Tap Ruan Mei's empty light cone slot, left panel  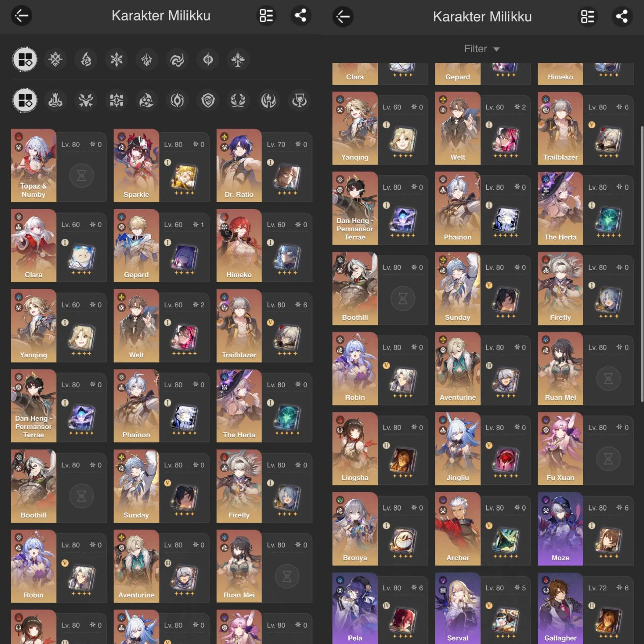coord(287,576)
